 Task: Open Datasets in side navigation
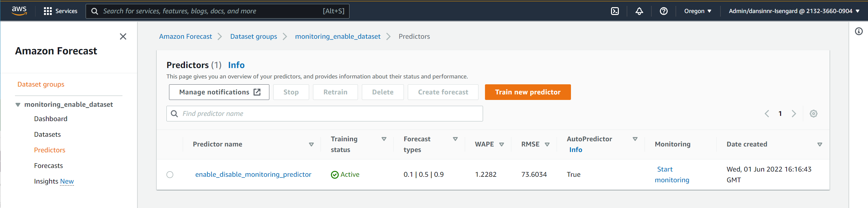(48, 134)
